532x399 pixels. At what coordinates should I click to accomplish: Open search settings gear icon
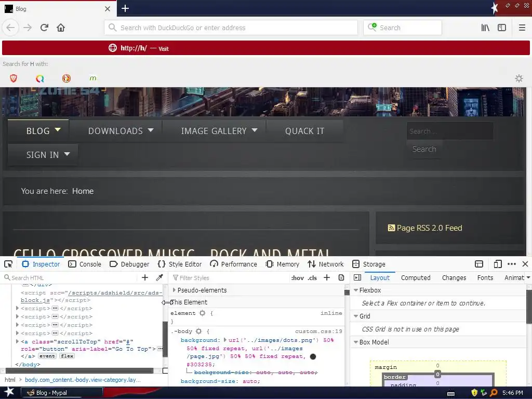[519, 78]
